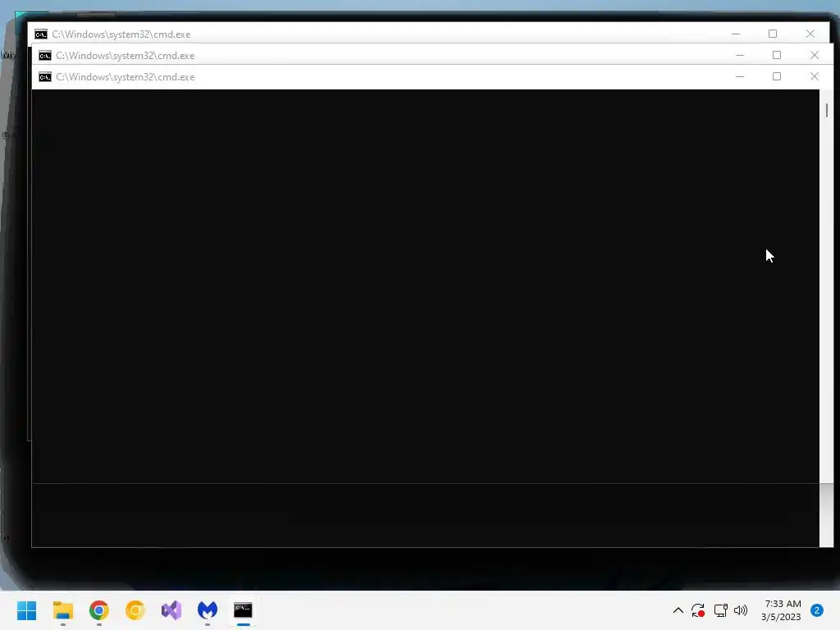Minimize the back cmd.exe window
This screenshot has width=840, height=630.
tap(736, 34)
